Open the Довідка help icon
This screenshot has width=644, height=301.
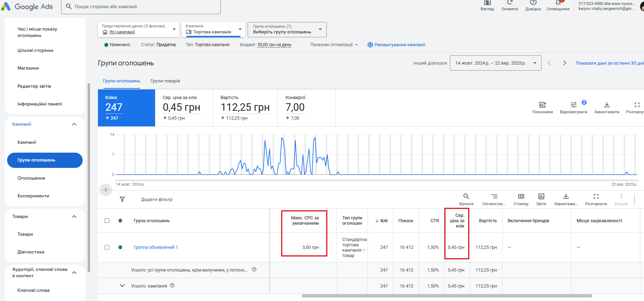tap(533, 3)
